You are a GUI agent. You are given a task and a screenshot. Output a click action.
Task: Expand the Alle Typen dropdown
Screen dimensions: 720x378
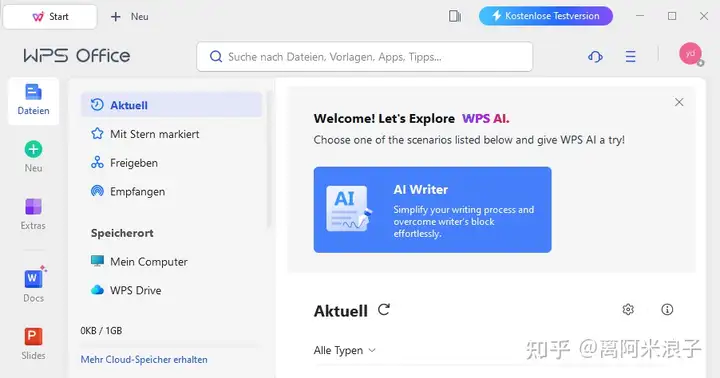(x=345, y=350)
